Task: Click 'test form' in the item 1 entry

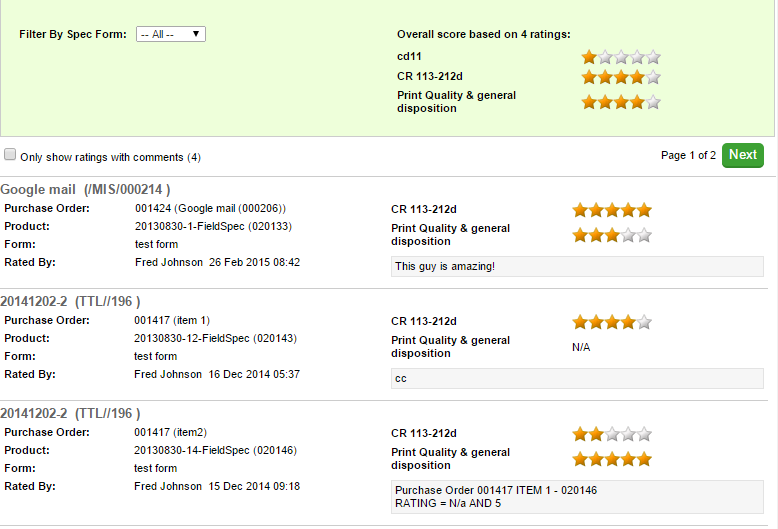Action: pyautogui.click(x=155, y=356)
